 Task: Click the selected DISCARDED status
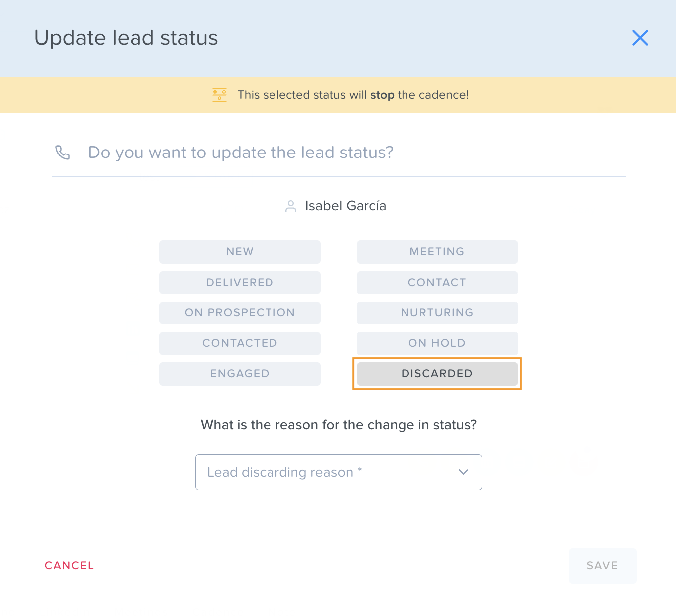(437, 374)
